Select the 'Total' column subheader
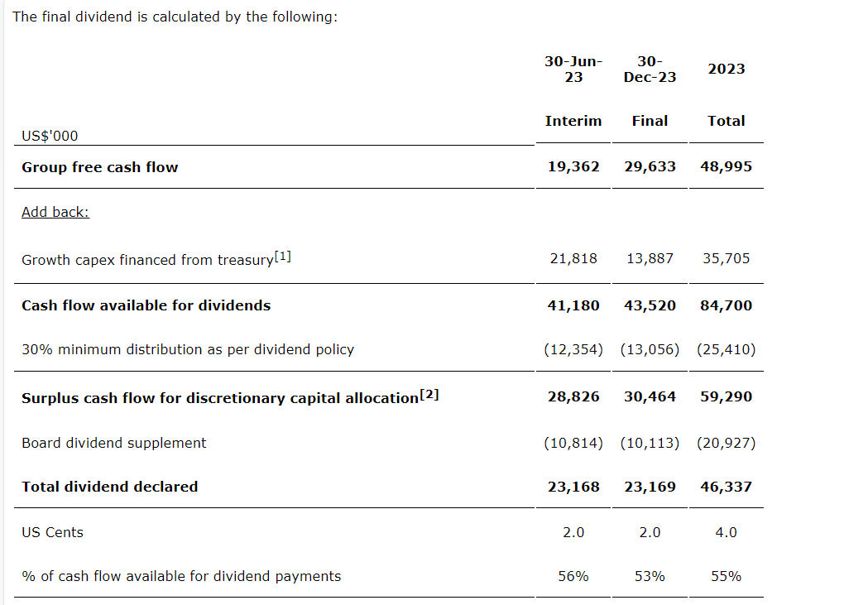The width and height of the screenshot is (868, 605). tap(727, 121)
